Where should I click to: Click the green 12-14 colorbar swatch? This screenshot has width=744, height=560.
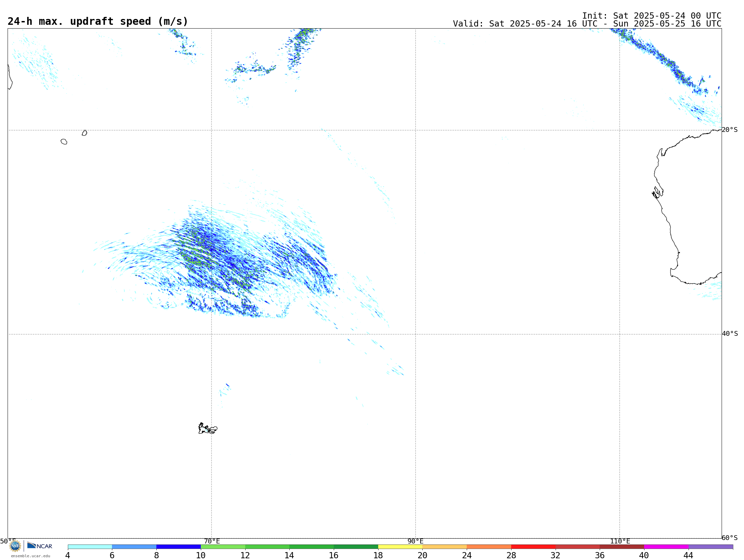pyautogui.click(x=267, y=547)
